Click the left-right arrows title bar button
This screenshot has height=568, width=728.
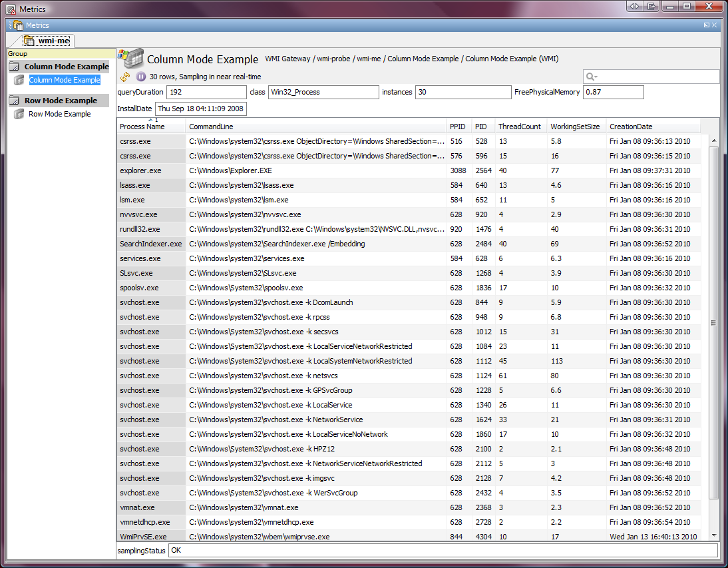tap(634, 6)
